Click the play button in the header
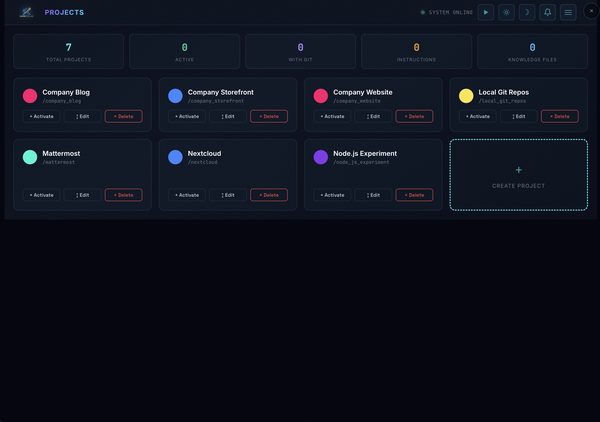The height and width of the screenshot is (422, 600). click(486, 12)
